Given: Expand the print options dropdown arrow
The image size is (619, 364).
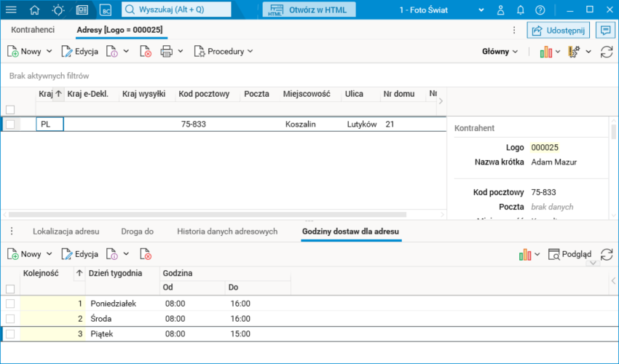Looking at the screenshot, I should 181,51.
